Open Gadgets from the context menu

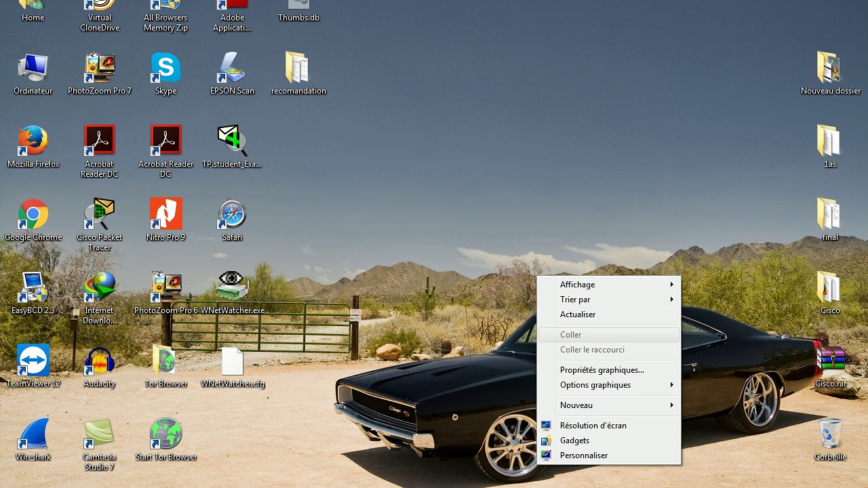609,441
